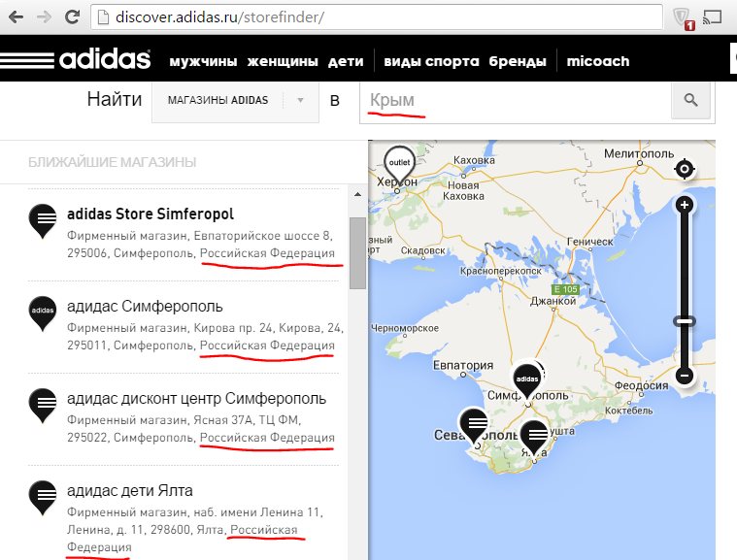This screenshot has width=737, height=560.
Task: Open the мужчины menu
Action: (203, 61)
